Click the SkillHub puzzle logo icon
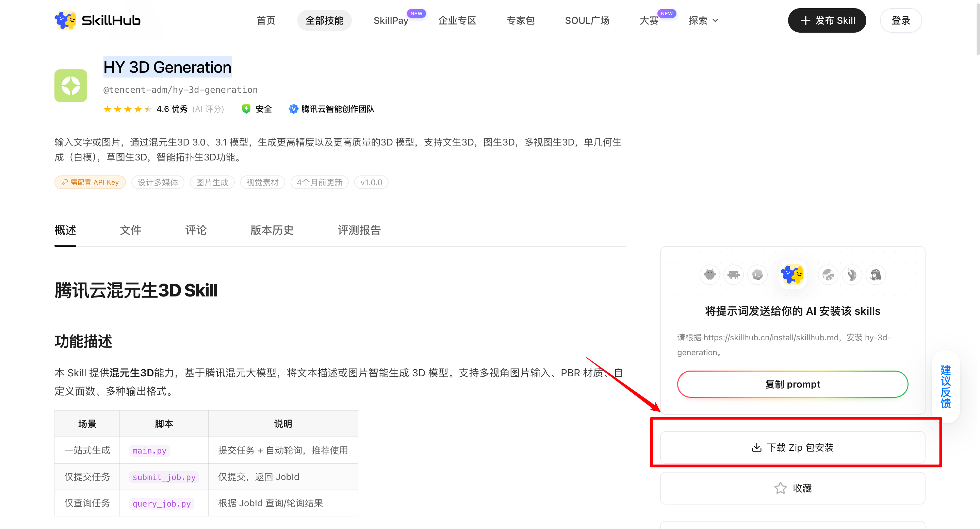 (65, 20)
